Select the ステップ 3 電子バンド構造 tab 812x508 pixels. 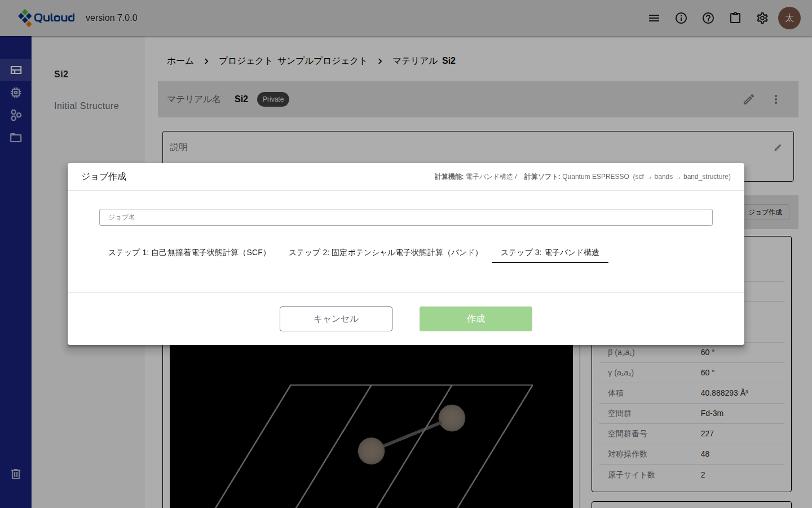click(550, 252)
